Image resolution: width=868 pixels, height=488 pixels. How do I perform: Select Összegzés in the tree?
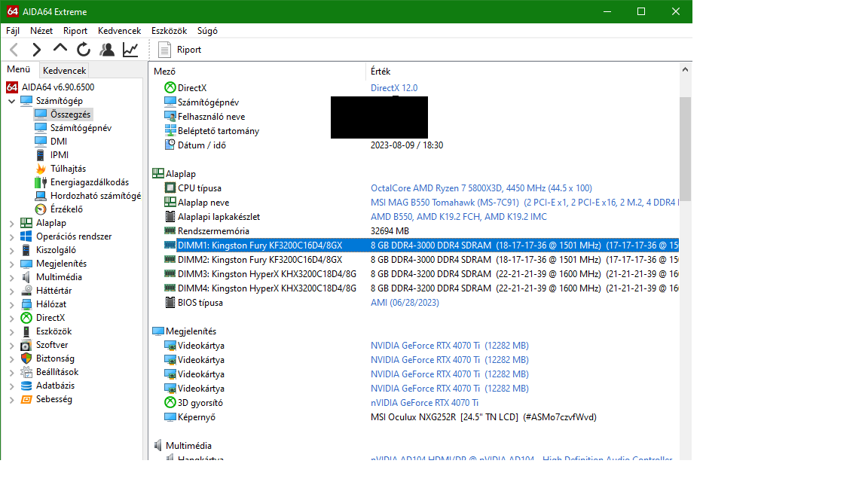tap(70, 114)
